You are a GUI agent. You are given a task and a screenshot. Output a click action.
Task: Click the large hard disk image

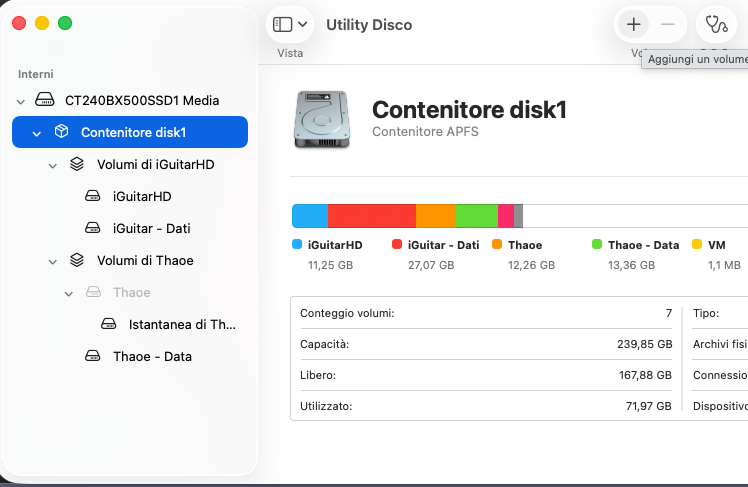coord(322,119)
